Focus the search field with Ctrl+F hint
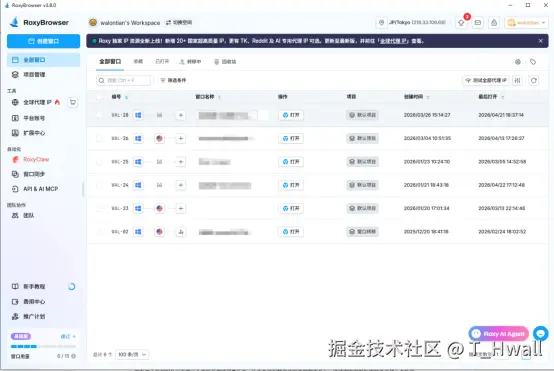Image resolution: width=554 pixels, height=371 pixels. coord(123,80)
